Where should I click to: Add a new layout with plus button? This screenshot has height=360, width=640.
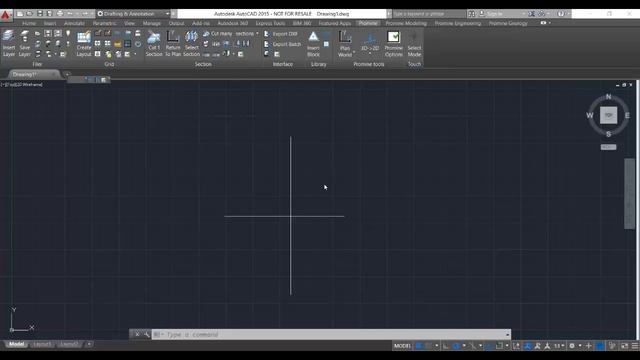click(x=89, y=344)
